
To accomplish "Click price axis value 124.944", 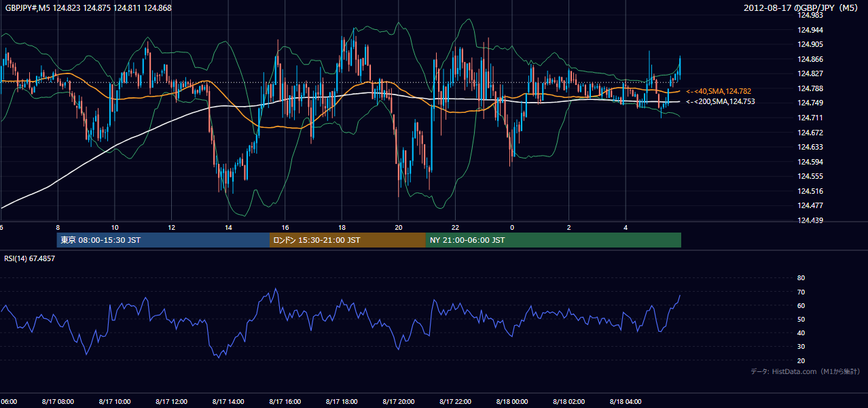I will pyautogui.click(x=810, y=30).
